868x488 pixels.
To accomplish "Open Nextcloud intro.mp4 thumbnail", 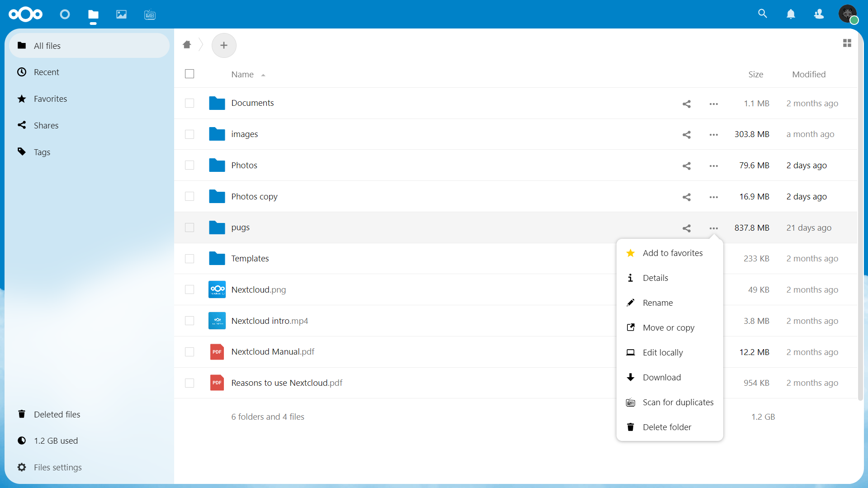I will pos(217,321).
